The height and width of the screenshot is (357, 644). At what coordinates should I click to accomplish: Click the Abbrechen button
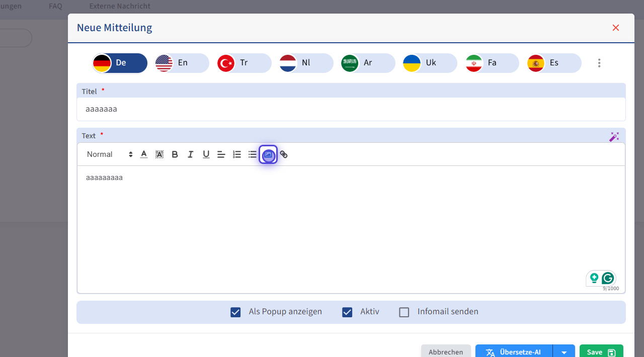click(x=445, y=351)
